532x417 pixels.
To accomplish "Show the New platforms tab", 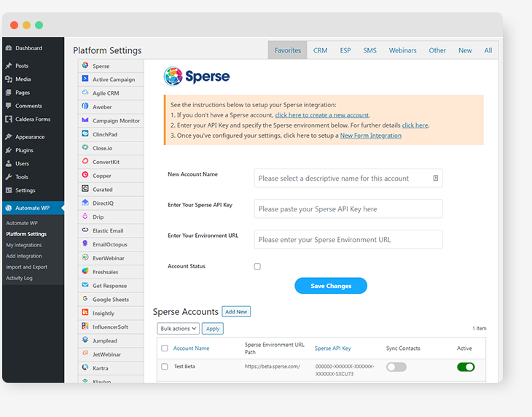I will (x=465, y=50).
